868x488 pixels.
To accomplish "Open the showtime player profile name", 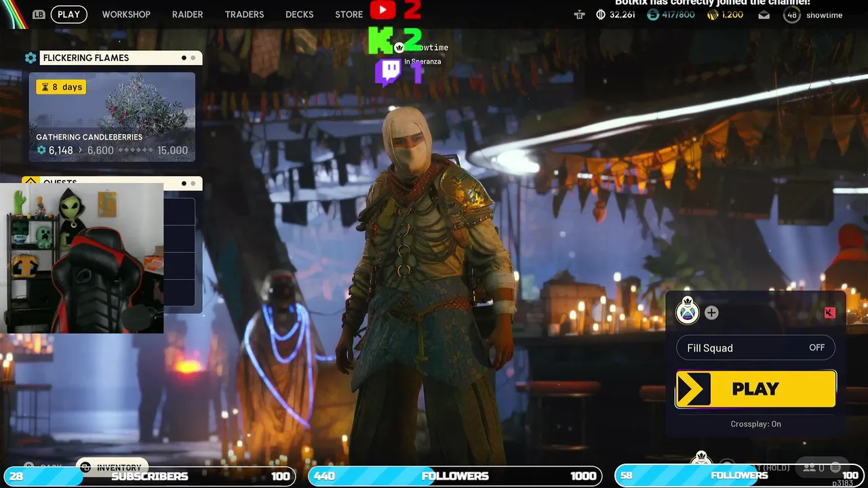I will (x=824, y=15).
